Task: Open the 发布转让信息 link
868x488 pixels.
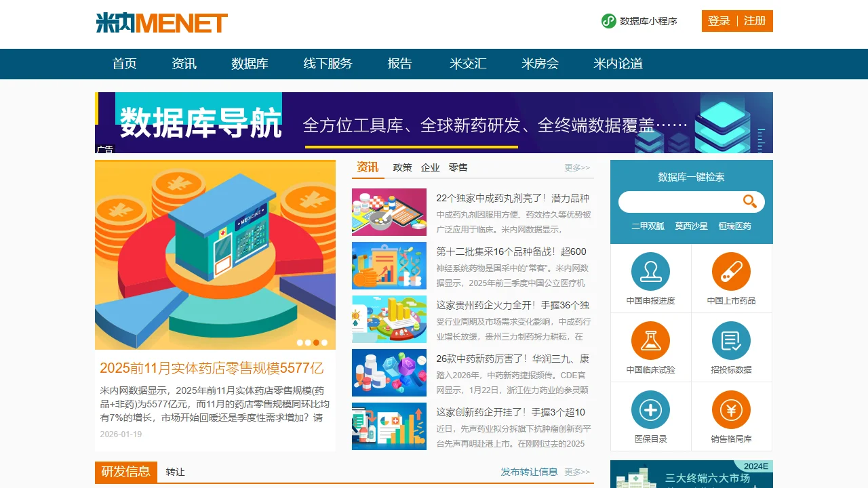Action: (x=529, y=472)
